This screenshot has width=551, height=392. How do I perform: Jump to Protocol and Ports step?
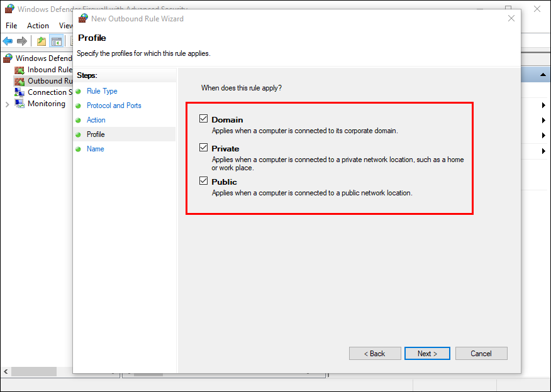coord(114,106)
